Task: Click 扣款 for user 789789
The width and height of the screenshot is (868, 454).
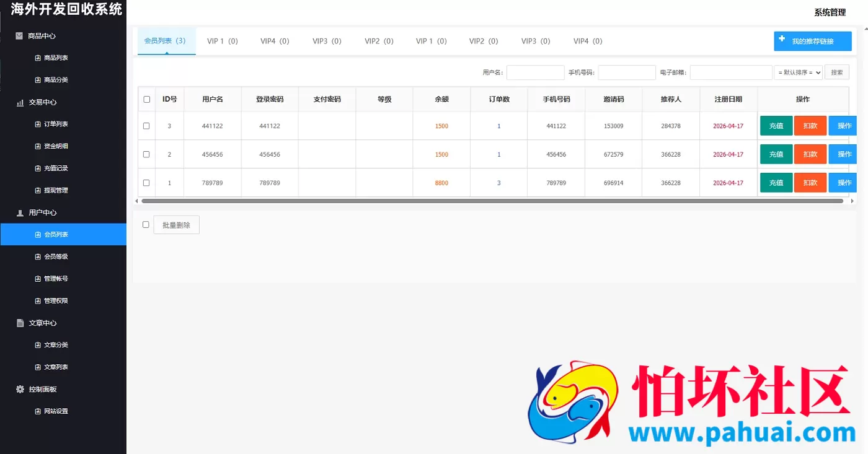Action: (810, 183)
